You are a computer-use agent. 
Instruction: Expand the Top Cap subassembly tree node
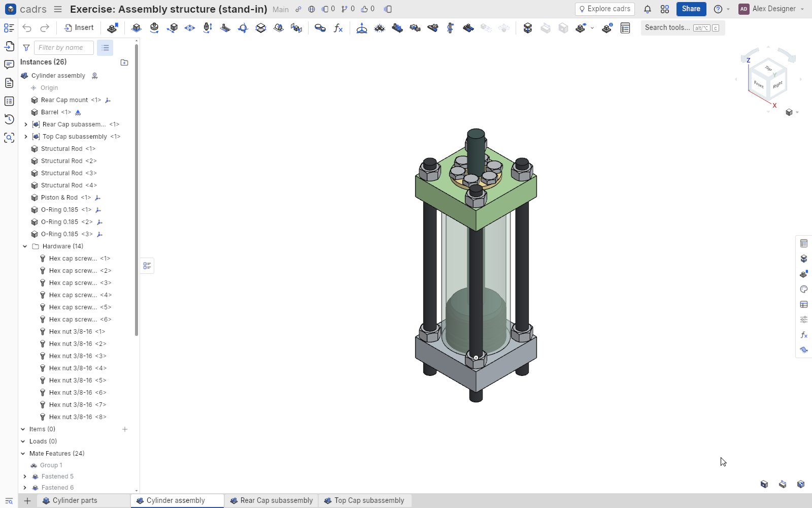click(26, 137)
